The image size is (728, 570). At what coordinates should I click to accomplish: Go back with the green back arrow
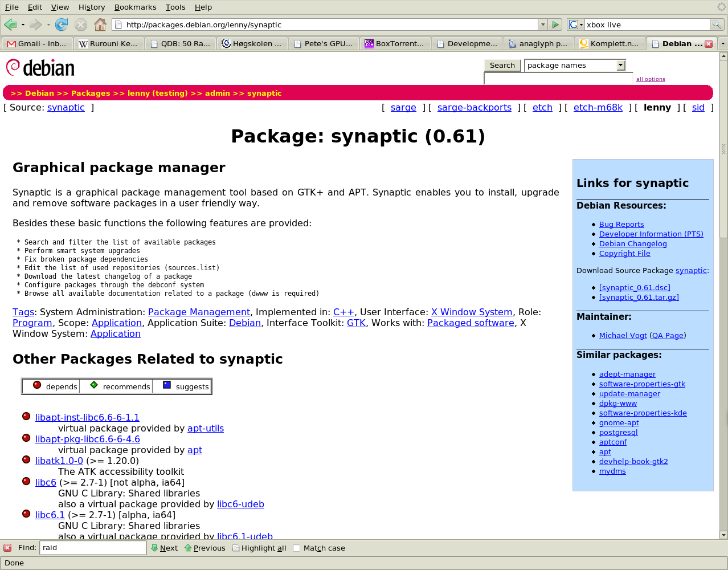[x=10, y=25]
